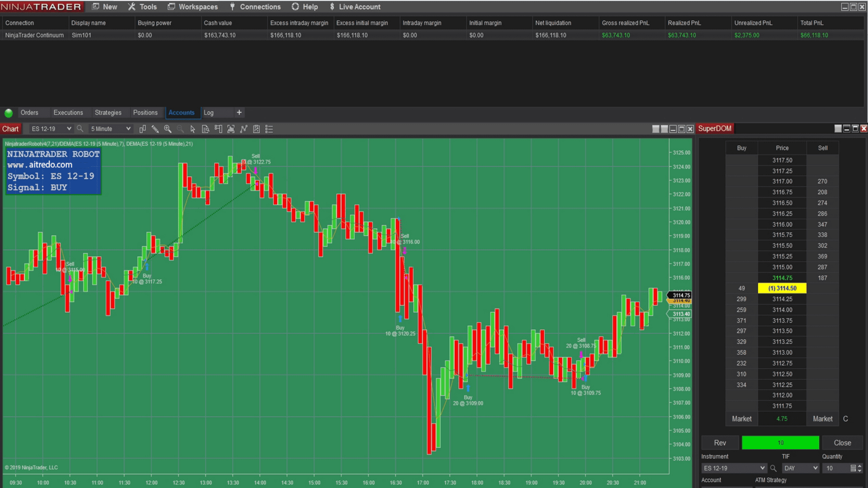This screenshot has width=868, height=488.
Task: Toggle live account connection status
Action: click(355, 7)
